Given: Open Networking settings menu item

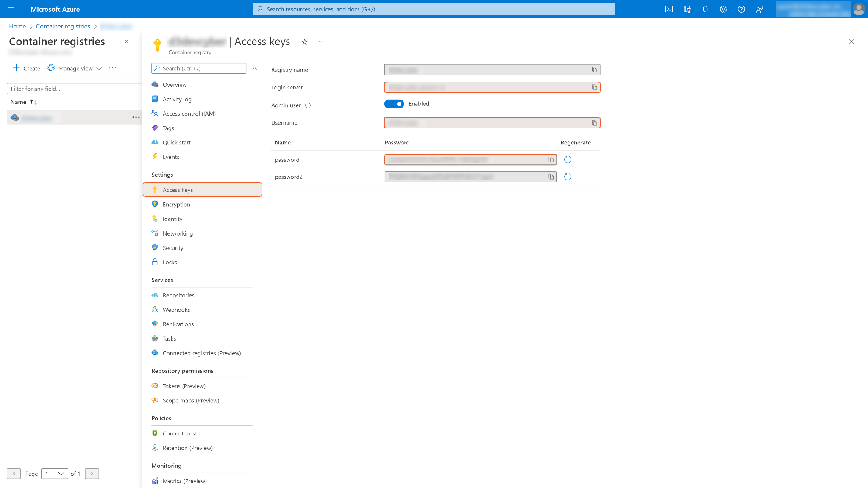Looking at the screenshot, I should pos(178,233).
